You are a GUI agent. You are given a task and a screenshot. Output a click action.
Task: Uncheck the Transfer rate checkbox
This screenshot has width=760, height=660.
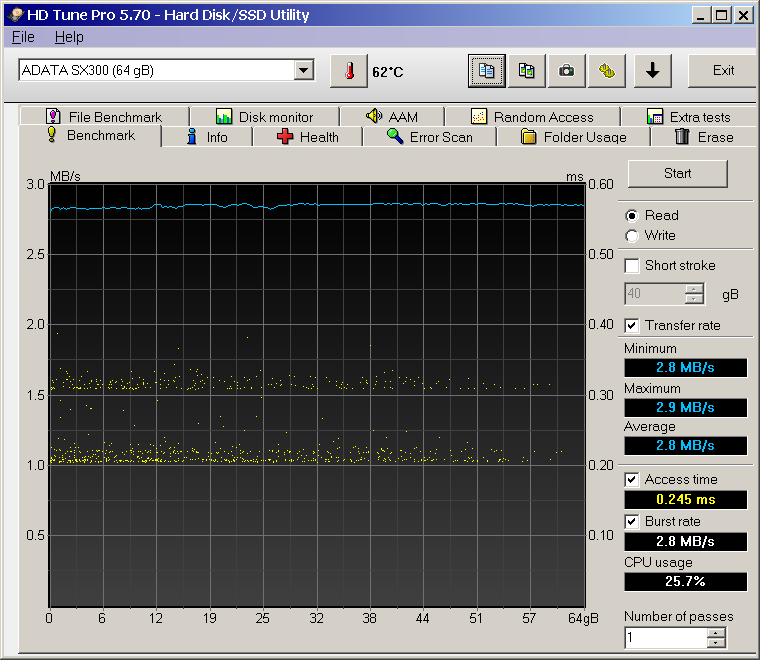(632, 325)
